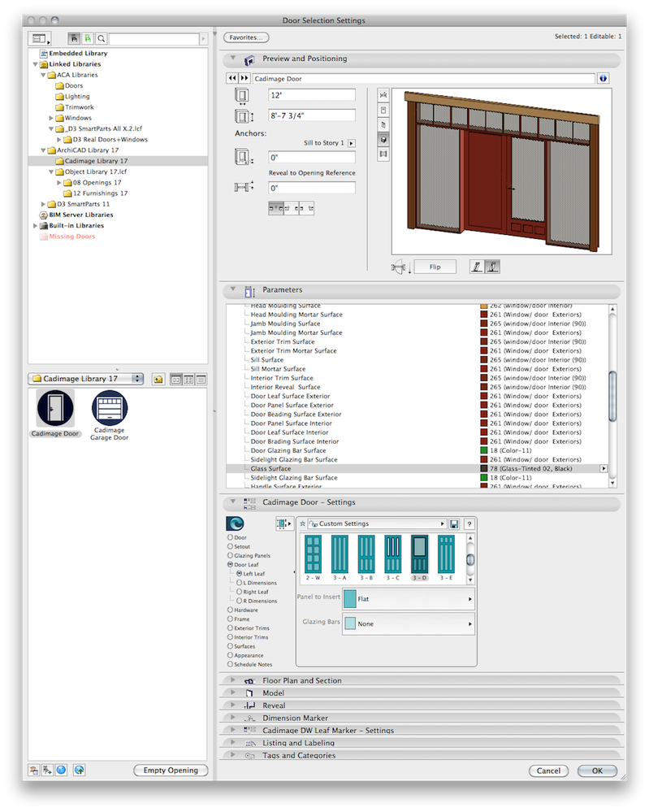Viewport: 649px width, 812px height.
Task: Select the Lighting folder
Action: 72,97
